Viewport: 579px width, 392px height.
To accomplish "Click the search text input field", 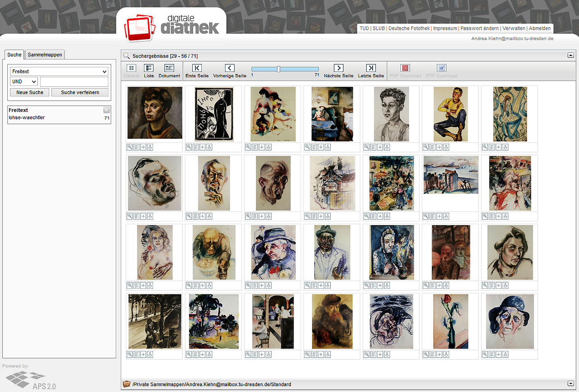I will pyautogui.click(x=74, y=82).
